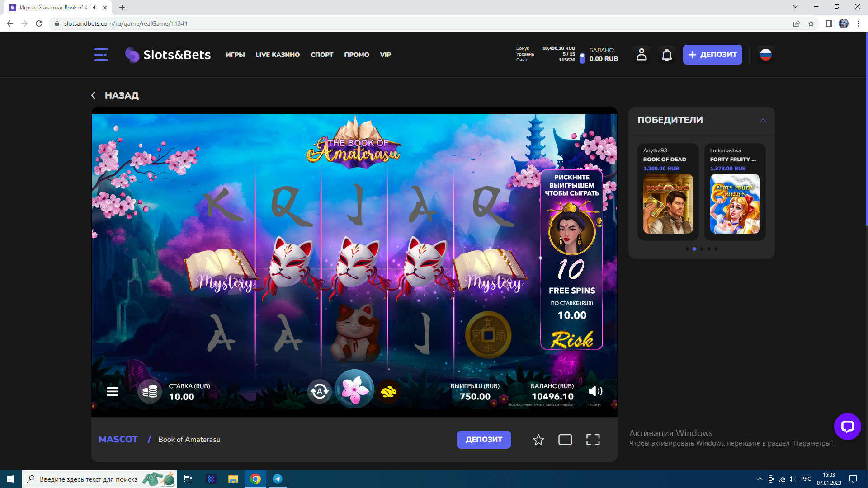This screenshot has height=488, width=868.
Task: Enable autoplay in the slot game
Action: (x=320, y=391)
